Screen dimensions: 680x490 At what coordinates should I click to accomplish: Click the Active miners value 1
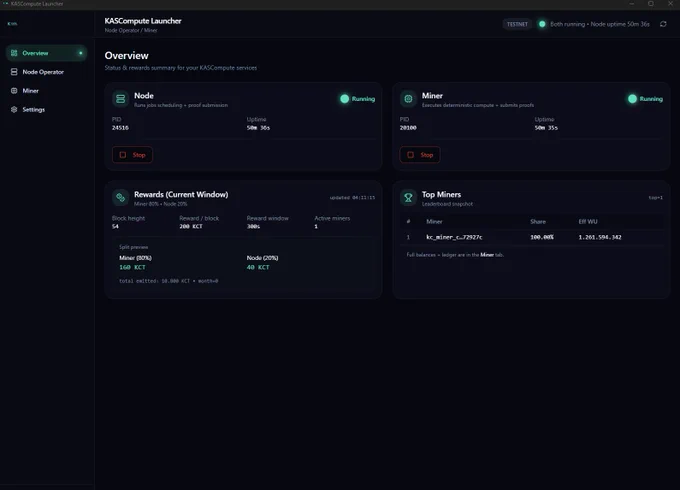pyautogui.click(x=316, y=226)
